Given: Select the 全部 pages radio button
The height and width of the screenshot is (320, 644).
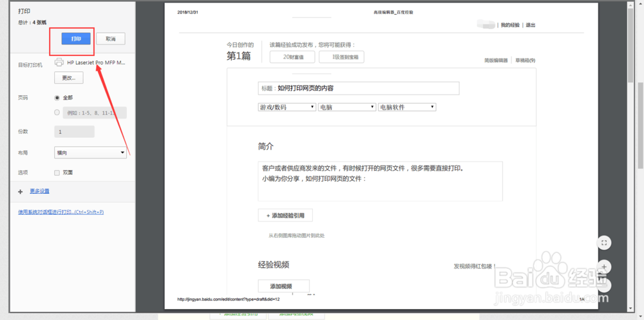Looking at the screenshot, I should pyautogui.click(x=57, y=98).
